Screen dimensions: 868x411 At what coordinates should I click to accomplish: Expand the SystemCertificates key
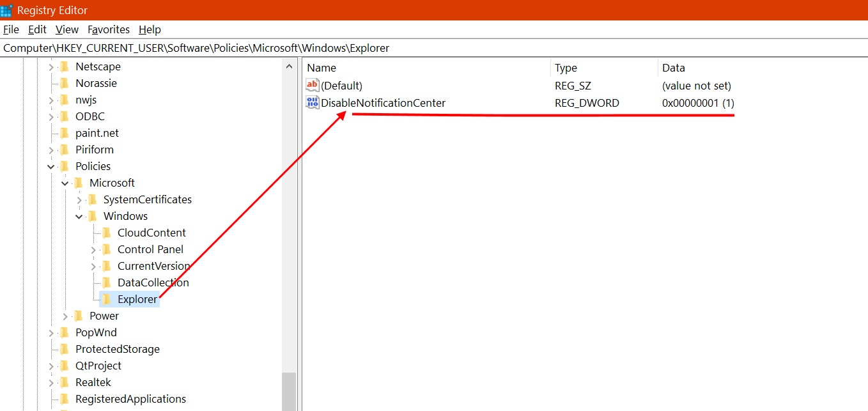coord(79,199)
